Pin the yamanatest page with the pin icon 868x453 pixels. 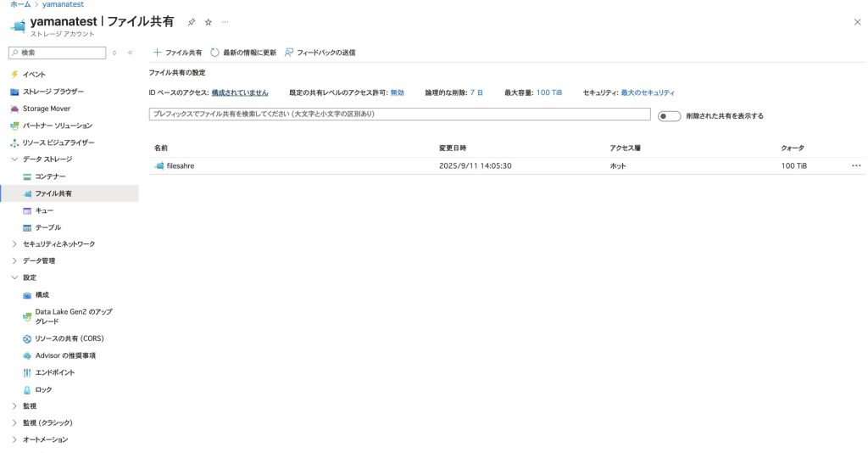(x=192, y=22)
